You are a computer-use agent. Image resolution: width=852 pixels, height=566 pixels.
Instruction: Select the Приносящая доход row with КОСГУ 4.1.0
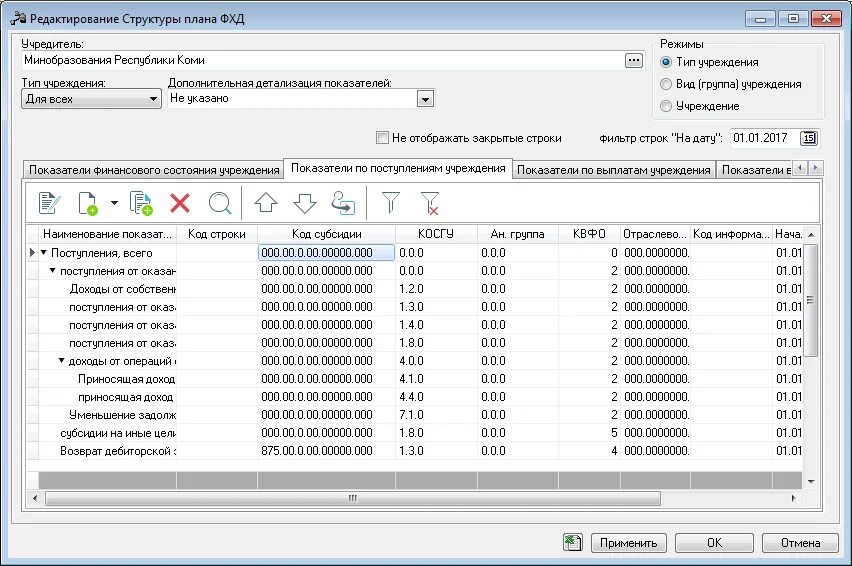(x=415, y=379)
